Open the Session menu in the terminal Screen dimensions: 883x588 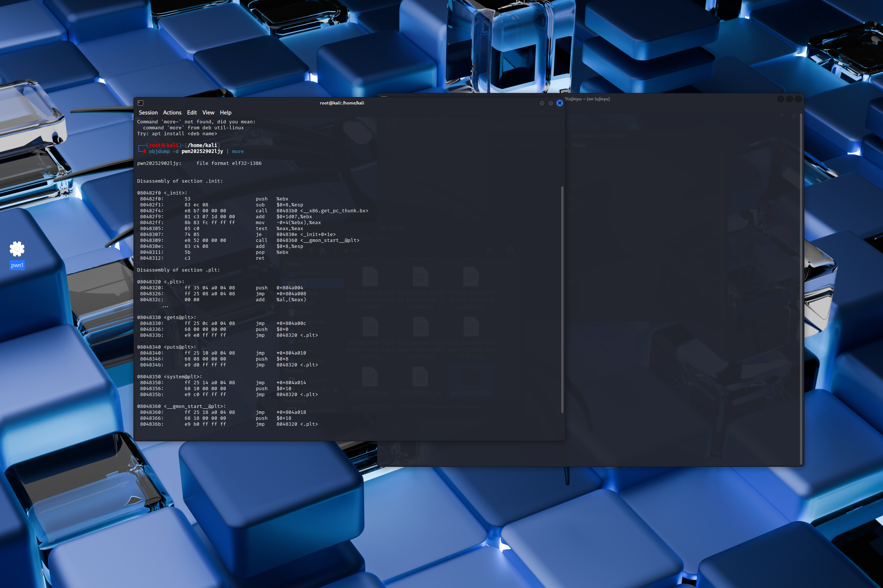(x=148, y=113)
